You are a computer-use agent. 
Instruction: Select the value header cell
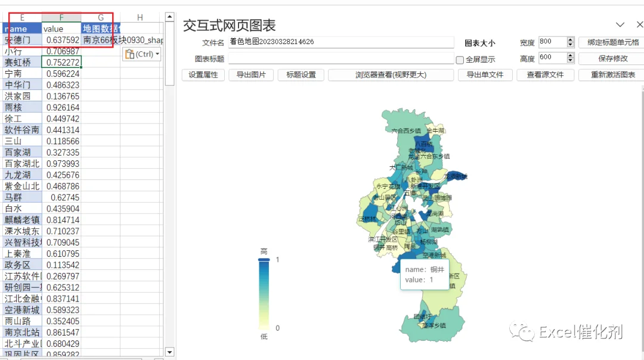(61, 29)
